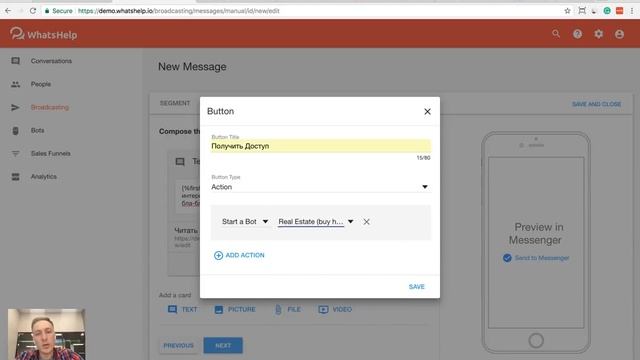
Task: Toggle Send to Messenger checkbox
Action: (x=507, y=258)
